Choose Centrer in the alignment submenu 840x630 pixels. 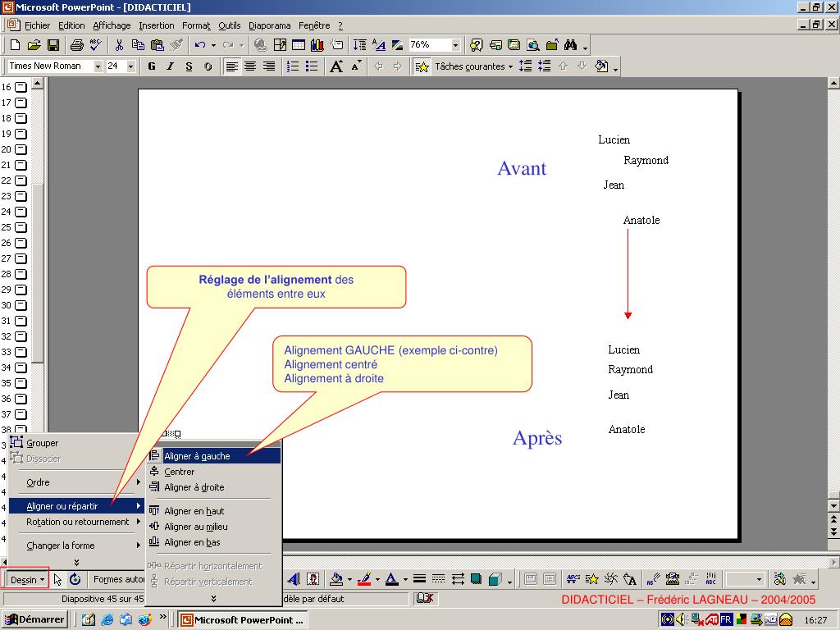pyautogui.click(x=214, y=472)
